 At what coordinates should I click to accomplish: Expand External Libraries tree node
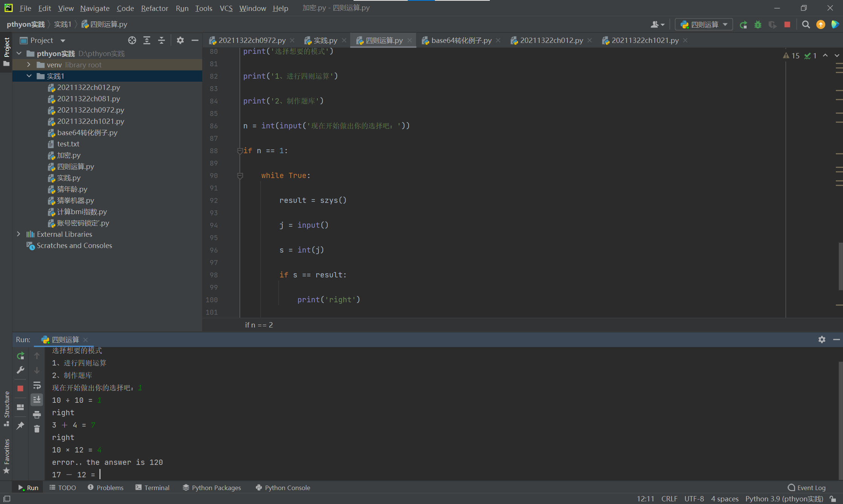[x=18, y=234]
